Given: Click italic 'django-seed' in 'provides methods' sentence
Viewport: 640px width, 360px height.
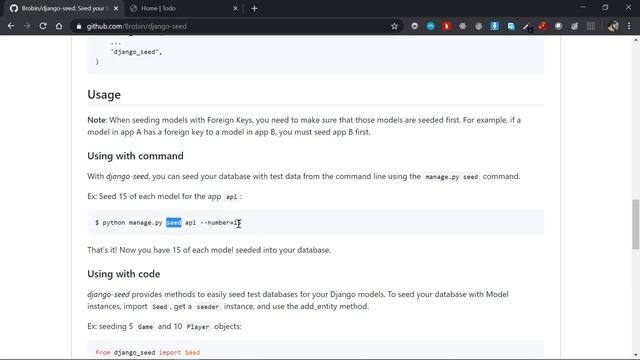Looking at the screenshot, I should [x=108, y=294].
